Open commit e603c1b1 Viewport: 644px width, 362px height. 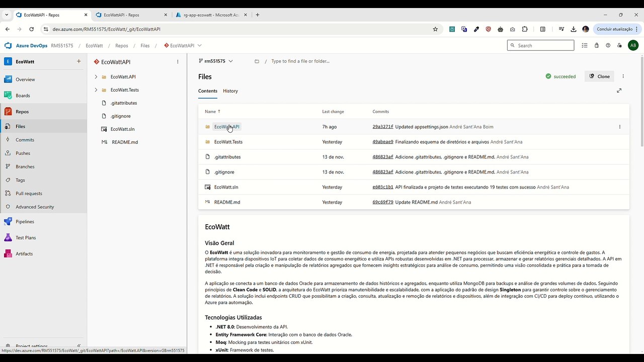coord(383,187)
